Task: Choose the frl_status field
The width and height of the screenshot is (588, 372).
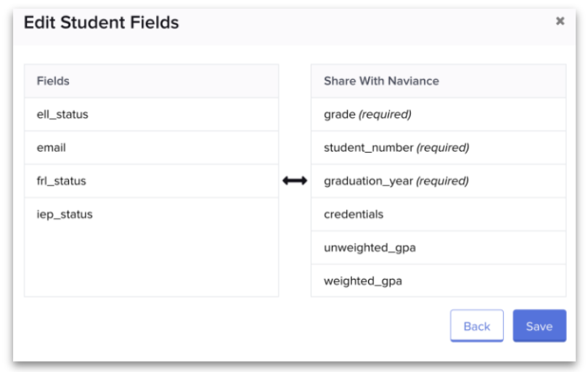Action: pos(62,181)
